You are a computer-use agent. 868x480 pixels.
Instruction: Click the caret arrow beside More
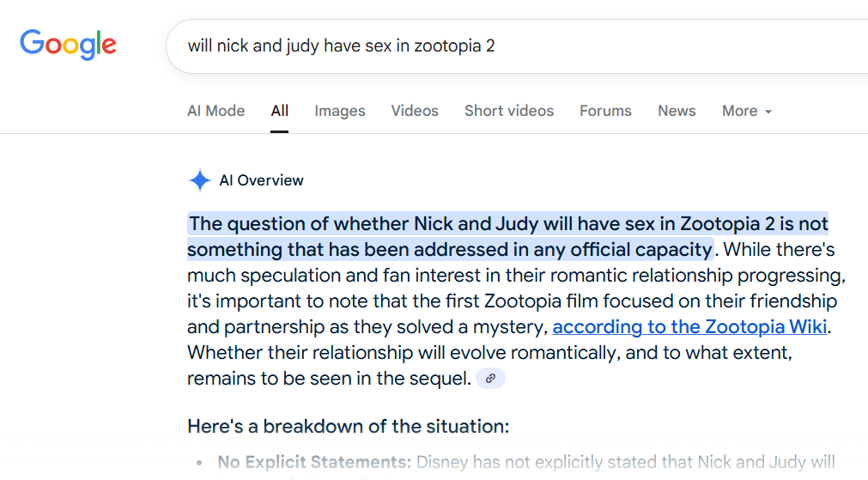[x=768, y=112]
